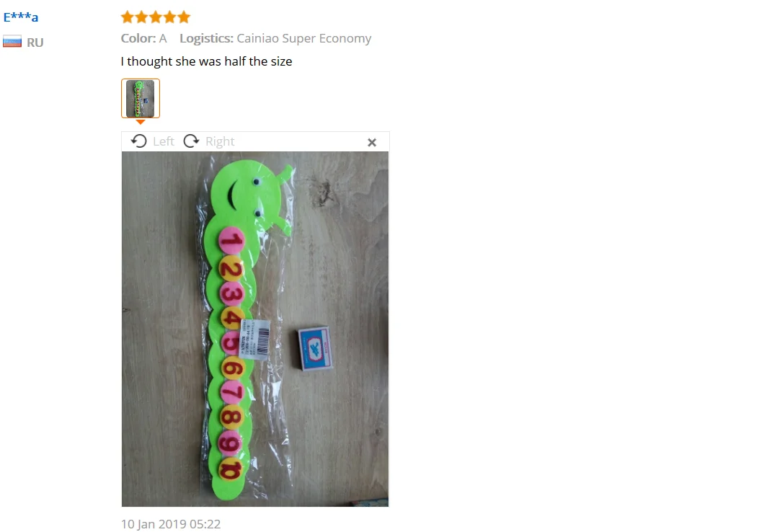Click the Russian flag icon
This screenshot has width=767, height=532.
click(12, 42)
